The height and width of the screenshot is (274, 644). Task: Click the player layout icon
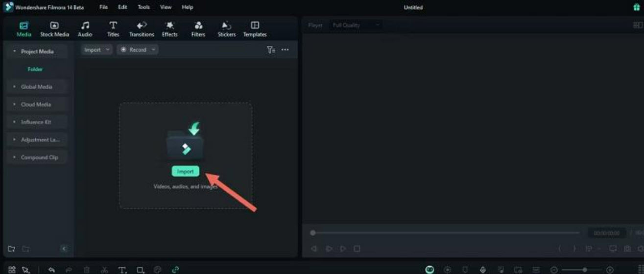638,25
